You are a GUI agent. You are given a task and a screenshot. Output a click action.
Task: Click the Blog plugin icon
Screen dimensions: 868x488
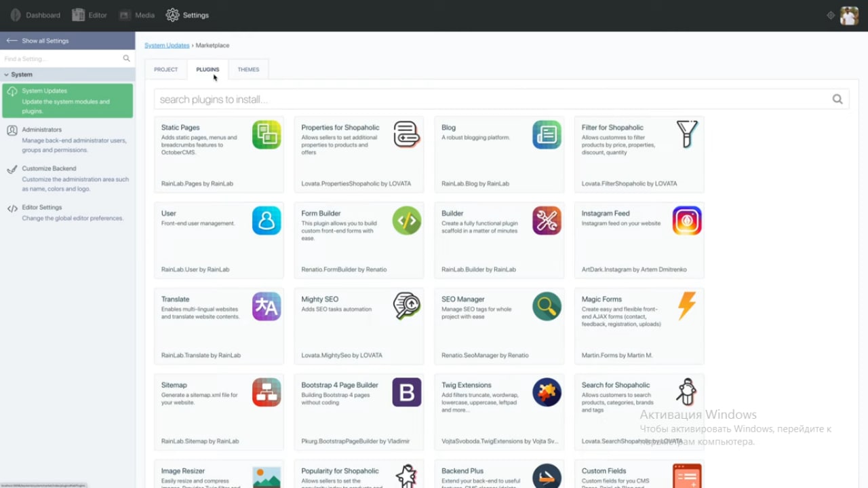pos(547,134)
